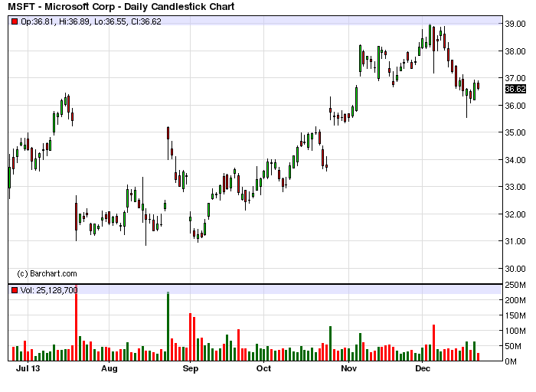Image resolution: width=536 pixels, height=392 pixels.
Task: Click the 35.00 price axis label
Action: point(515,132)
